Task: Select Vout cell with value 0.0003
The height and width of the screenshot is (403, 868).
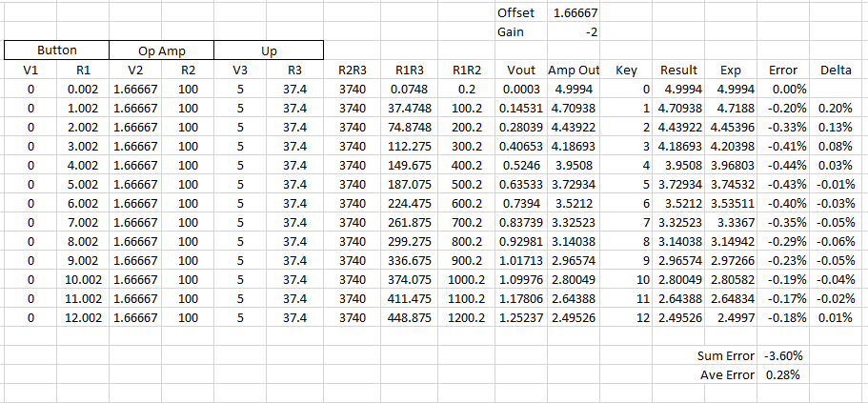Action: tap(521, 90)
